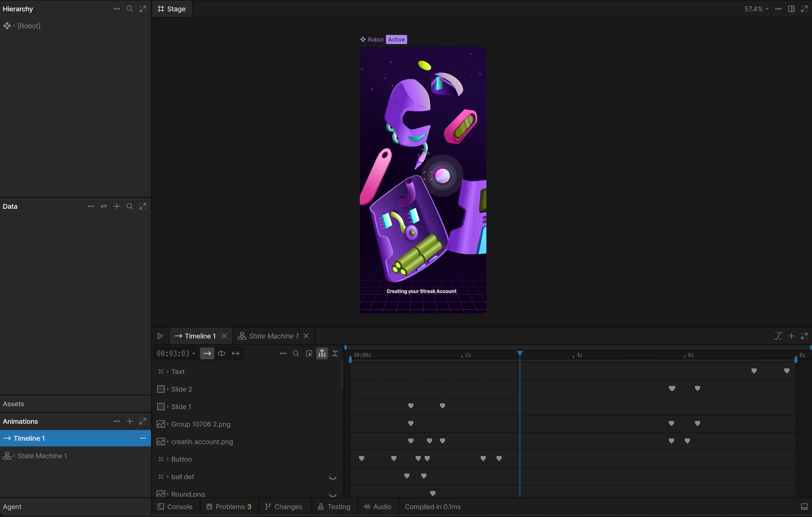The height and width of the screenshot is (517, 812).
Task: Open the Assets panel
Action: point(75,404)
